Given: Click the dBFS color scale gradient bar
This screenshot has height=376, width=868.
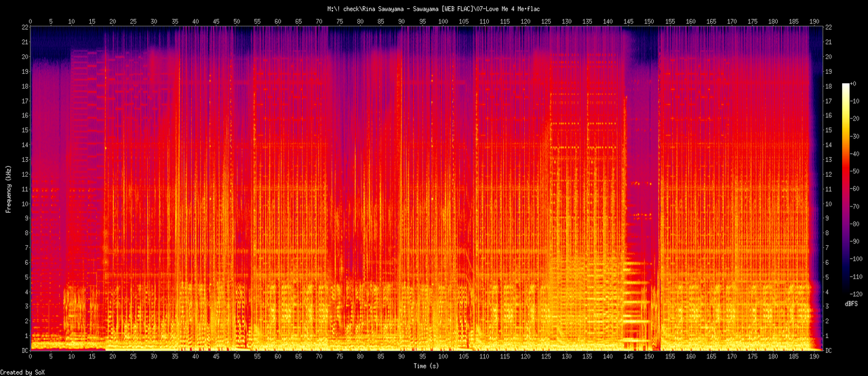Looking at the screenshot, I should click(x=845, y=189).
